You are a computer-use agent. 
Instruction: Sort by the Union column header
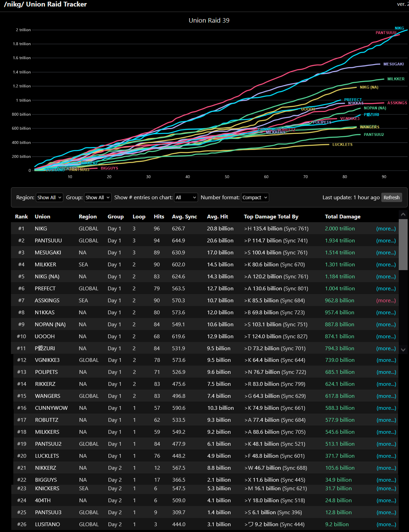(42, 217)
